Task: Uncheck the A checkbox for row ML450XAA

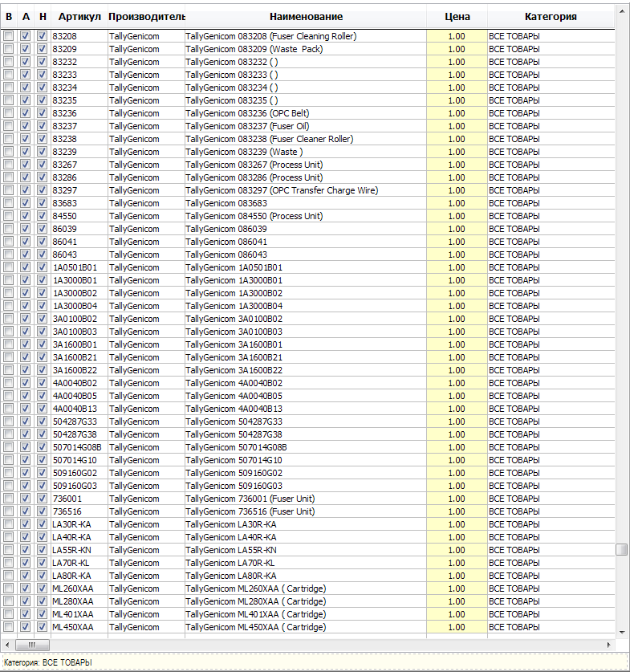Action: tap(25, 627)
